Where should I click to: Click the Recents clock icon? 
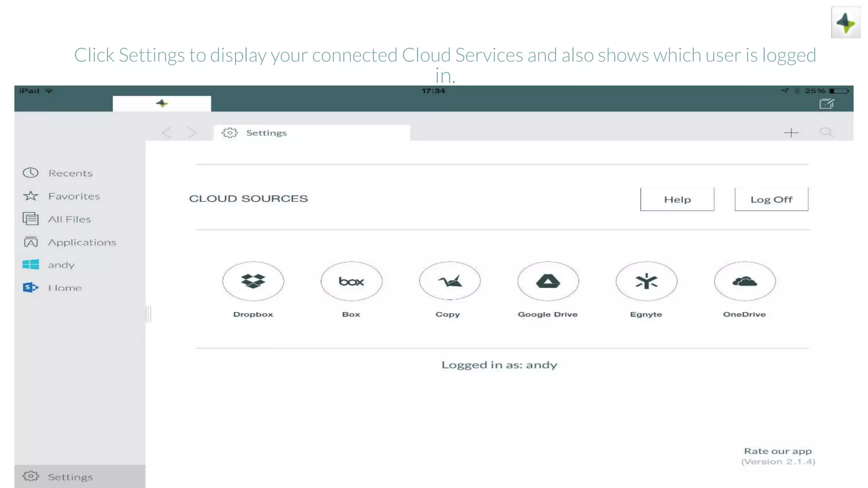click(31, 173)
